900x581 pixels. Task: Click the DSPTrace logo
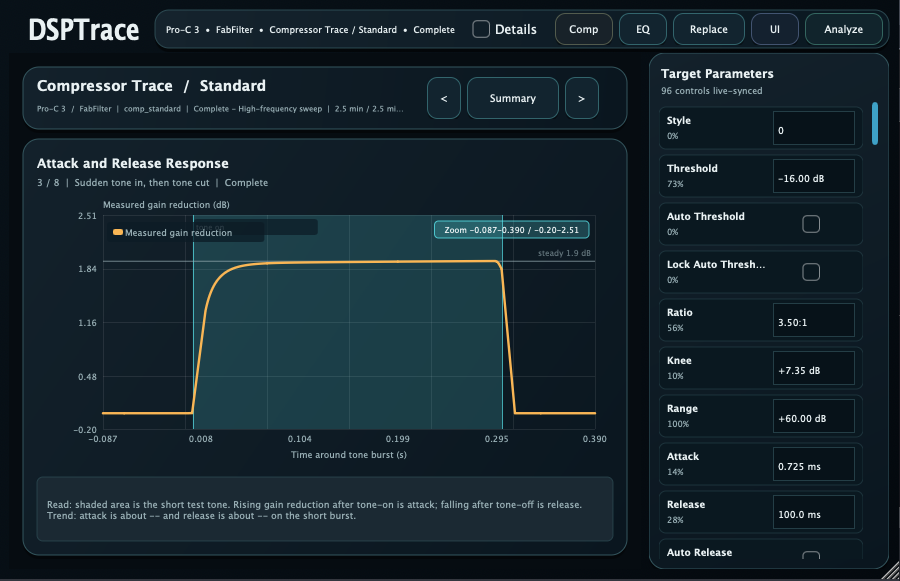coord(84,30)
